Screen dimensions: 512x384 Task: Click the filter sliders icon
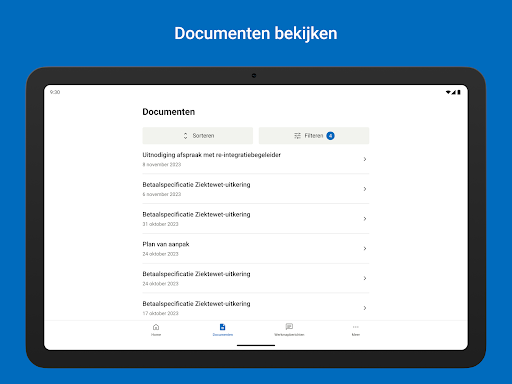(297, 136)
